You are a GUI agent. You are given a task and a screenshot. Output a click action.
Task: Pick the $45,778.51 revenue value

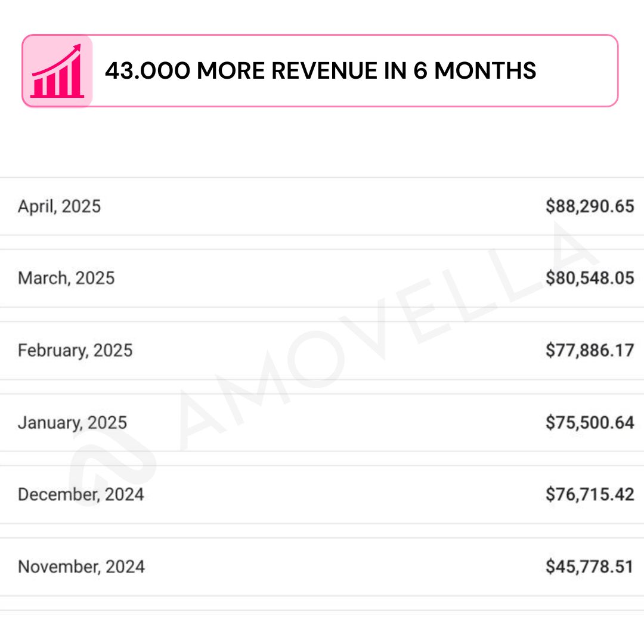tap(590, 566)
